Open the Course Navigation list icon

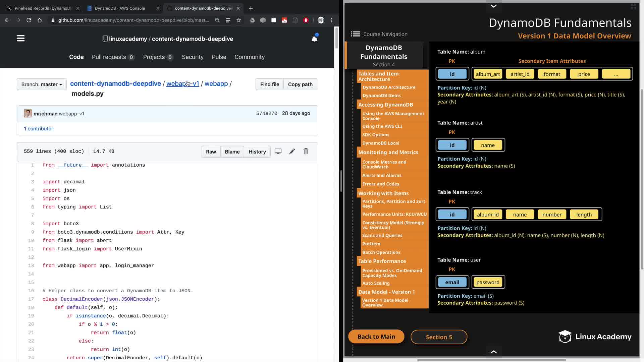click(356, 34)
